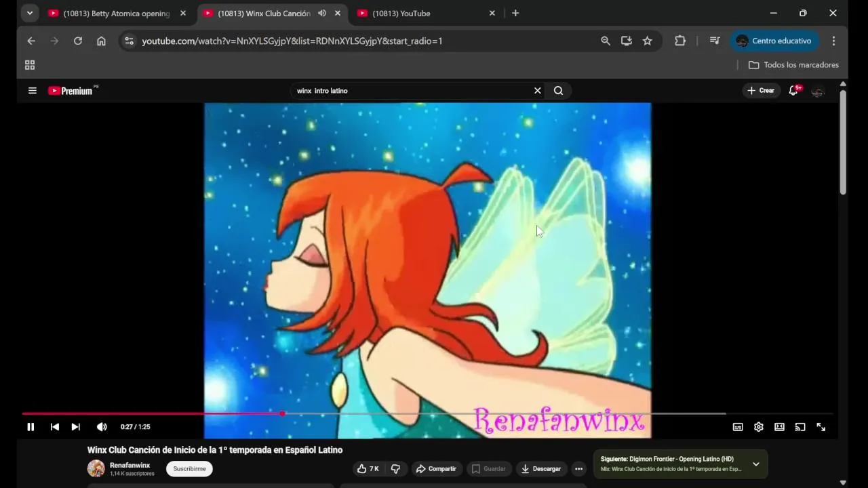The image size is (868, 488).
Task: View site information icon in address bar
Action: coord(130,41)
